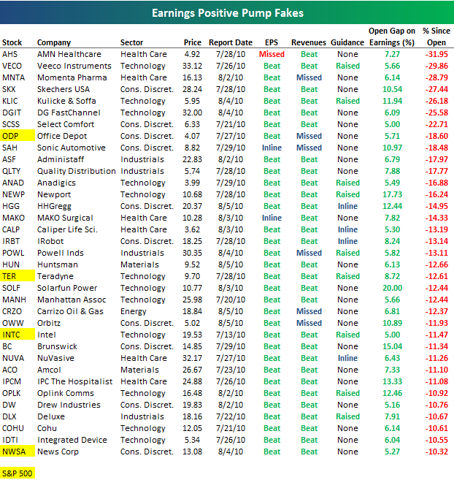Select the highlighted TER stock symbol
This screenshot has width=454, height=480.
[17, 276]
